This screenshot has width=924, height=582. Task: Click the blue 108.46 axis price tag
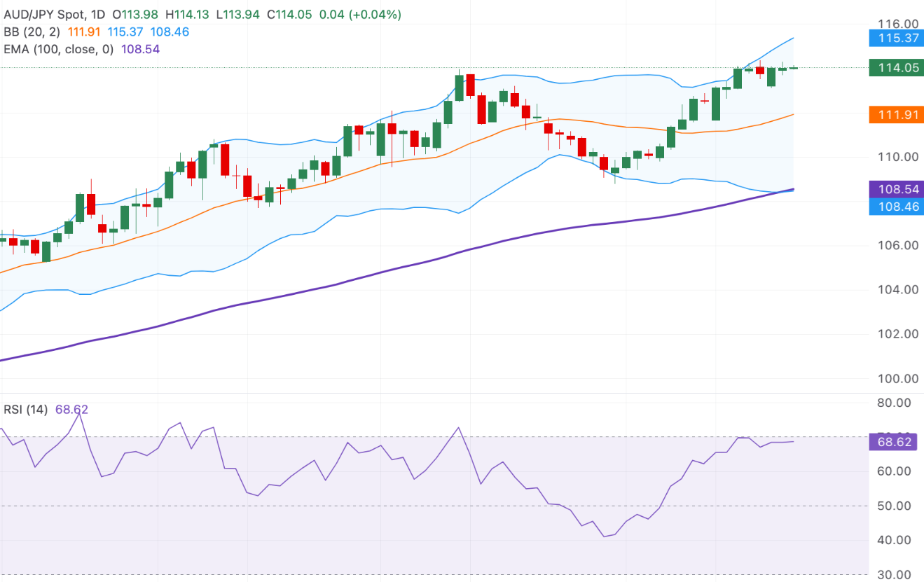[894, 206]
